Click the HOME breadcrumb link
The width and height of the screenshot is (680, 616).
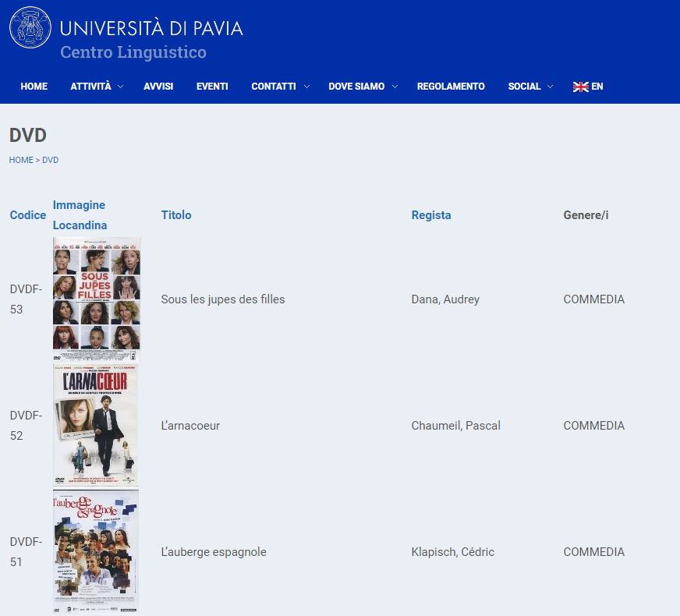[21, 160]
